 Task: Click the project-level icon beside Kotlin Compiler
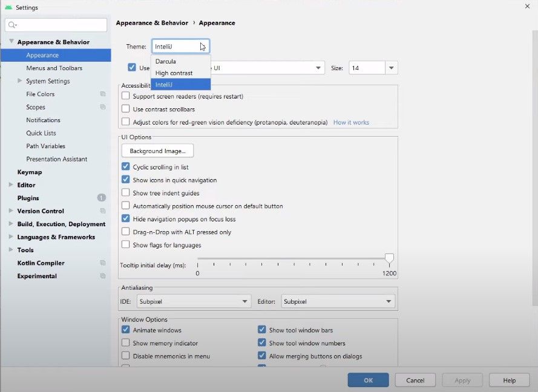103,263
